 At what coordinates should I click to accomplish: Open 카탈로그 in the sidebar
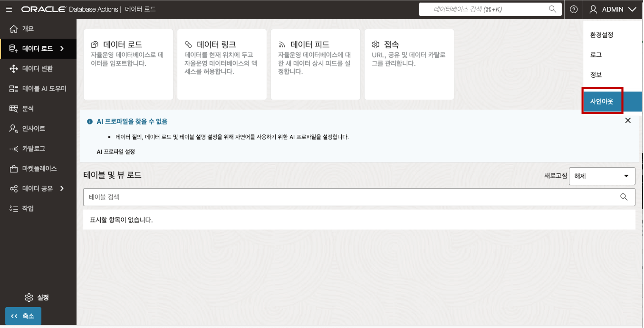[x=33, y=149]
